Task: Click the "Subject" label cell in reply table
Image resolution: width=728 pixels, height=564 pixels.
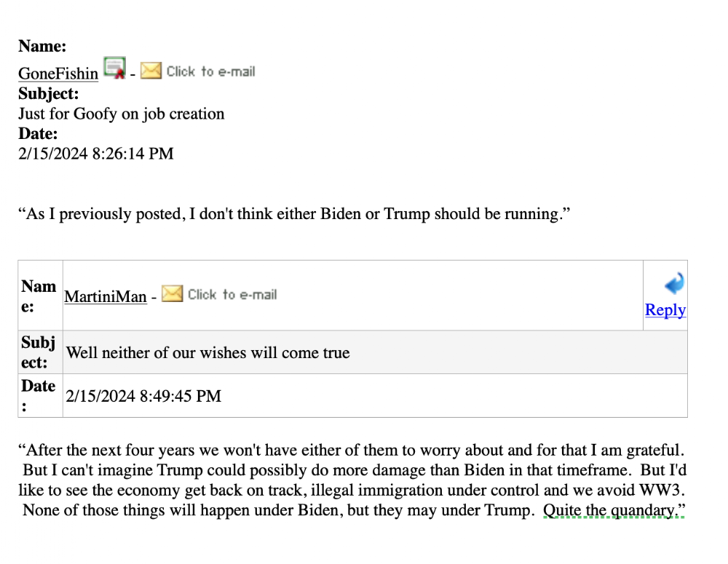Action: 39,352
